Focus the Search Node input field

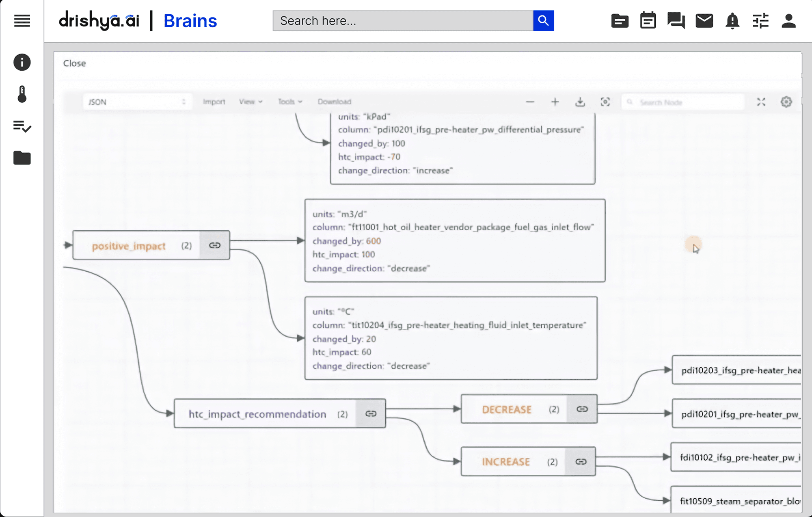(683, 102)
